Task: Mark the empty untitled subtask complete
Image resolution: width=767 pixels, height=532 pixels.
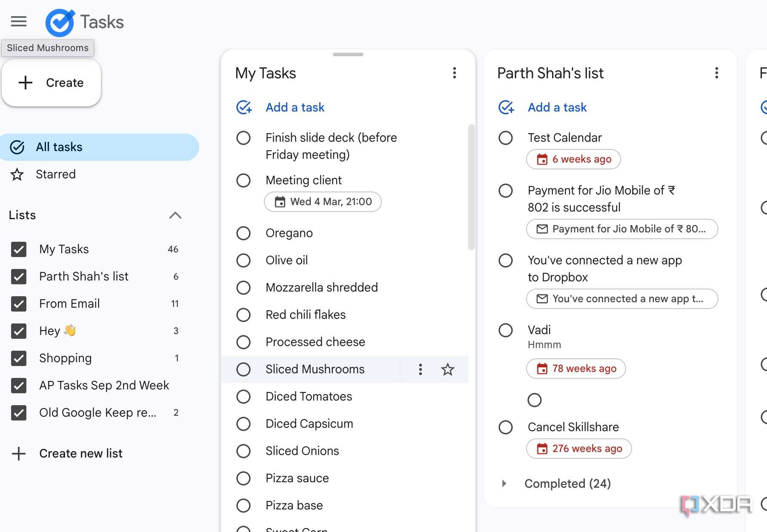Action: point(535,400)
